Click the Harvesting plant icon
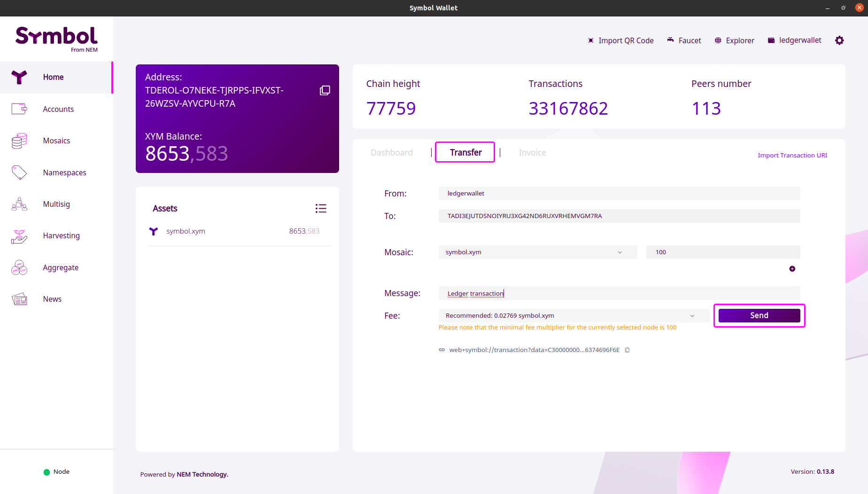 (x=19, y=236)
